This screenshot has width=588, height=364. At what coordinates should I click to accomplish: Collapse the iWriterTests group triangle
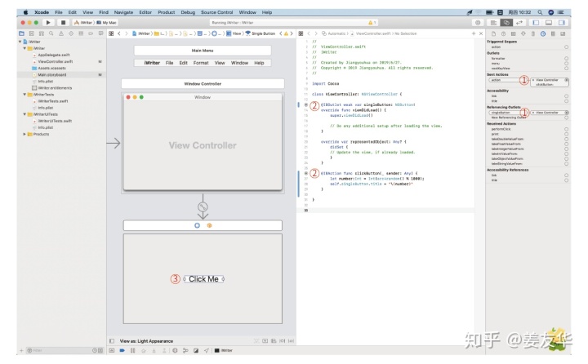(24, 95)
